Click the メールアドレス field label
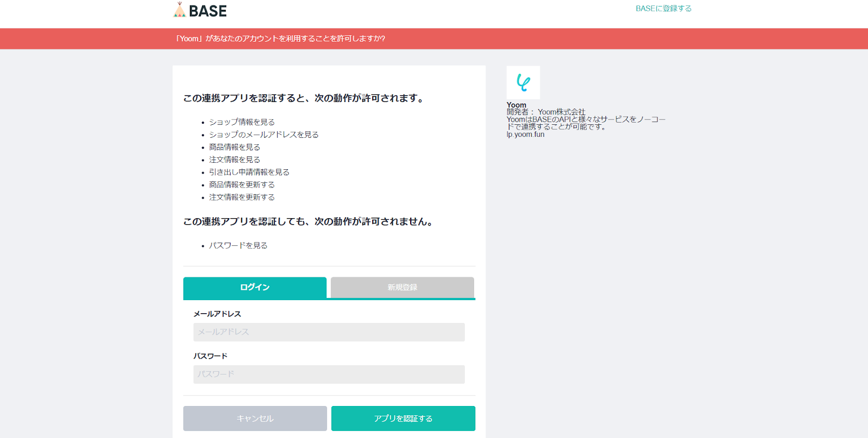The height and width of the screenshot is (438, 868). (217, 314)
